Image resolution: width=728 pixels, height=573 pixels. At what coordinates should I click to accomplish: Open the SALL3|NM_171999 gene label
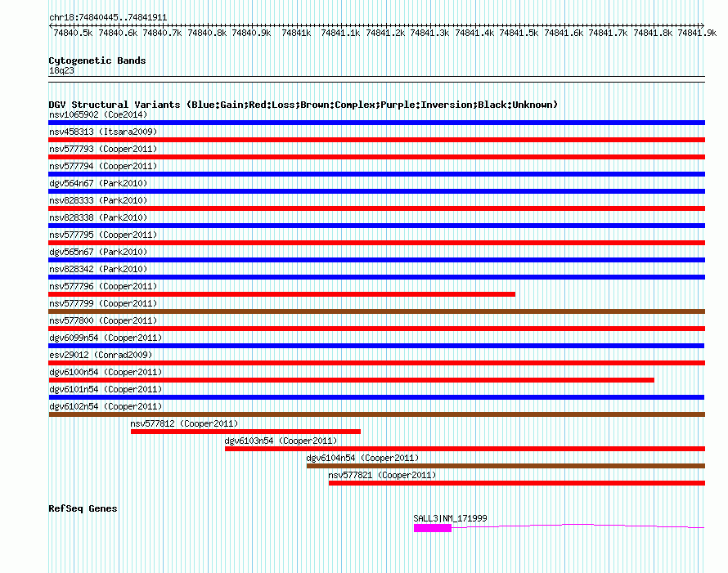pyautogui.click(x=450, y=518)
